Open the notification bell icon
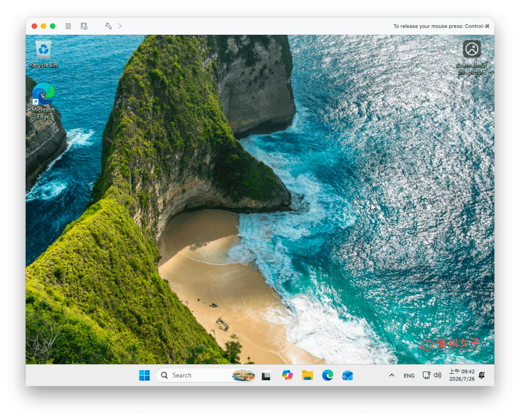520x420 pixels. pyautogui.click(x=482, y=375)
